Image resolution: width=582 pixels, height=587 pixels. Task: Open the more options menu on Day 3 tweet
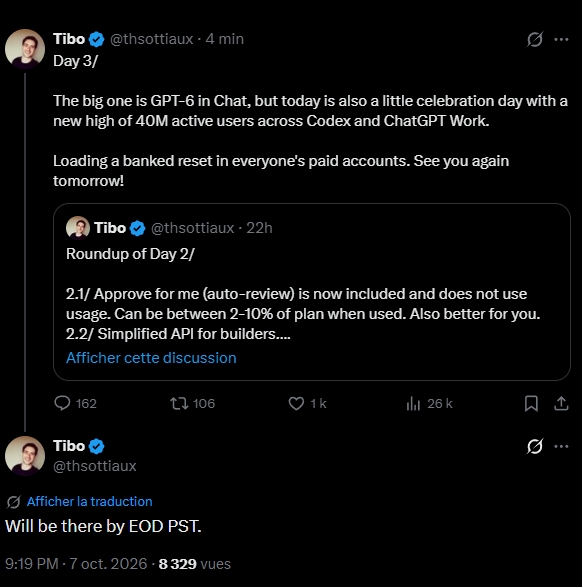point(561,39)
